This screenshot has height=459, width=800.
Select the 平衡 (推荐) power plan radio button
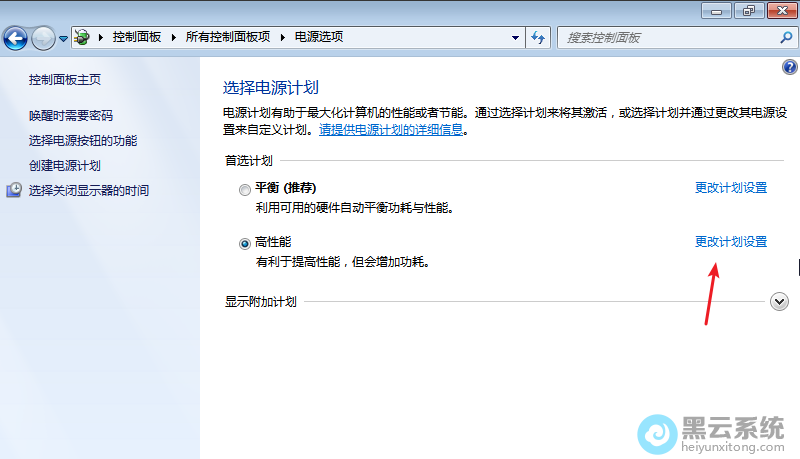tap(245, 189)
